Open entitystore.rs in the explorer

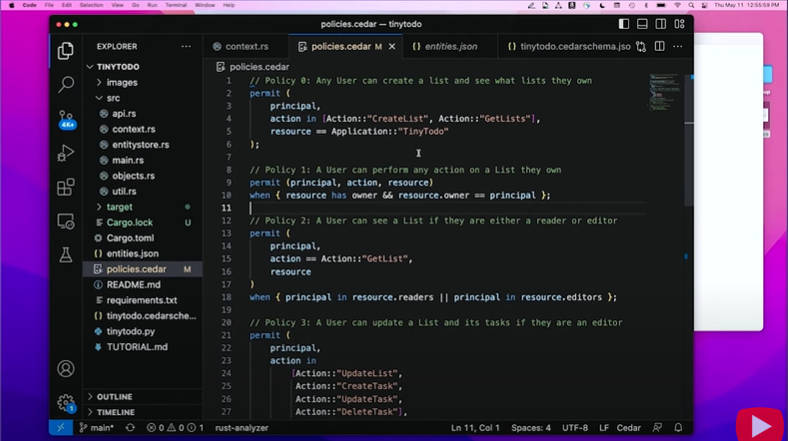(143, 145)
